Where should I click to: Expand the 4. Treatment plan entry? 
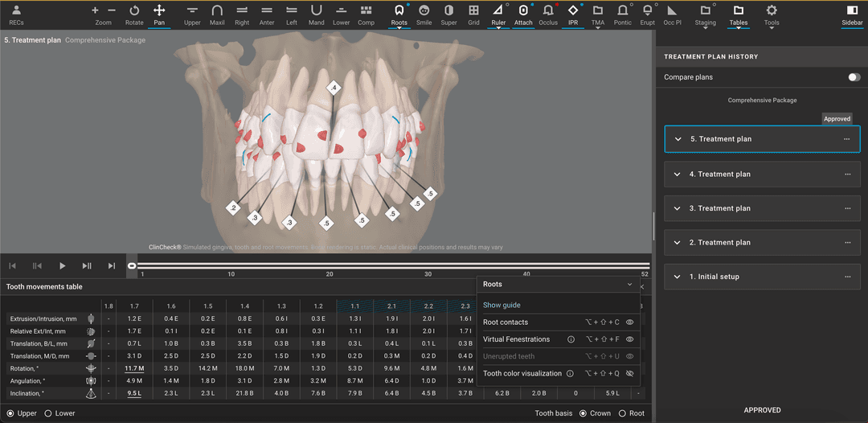coord(678,174)
